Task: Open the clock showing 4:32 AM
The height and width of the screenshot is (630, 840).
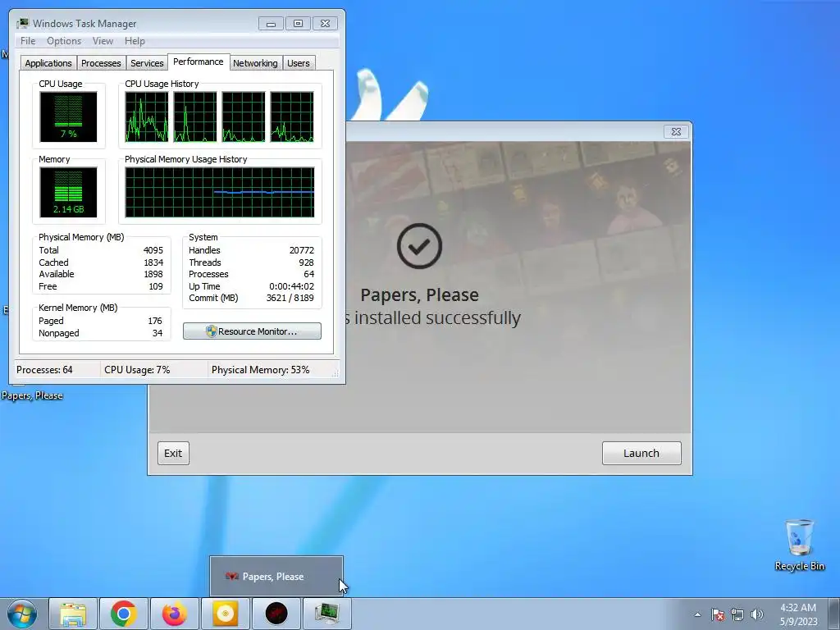Action: (x=798, y=614)
